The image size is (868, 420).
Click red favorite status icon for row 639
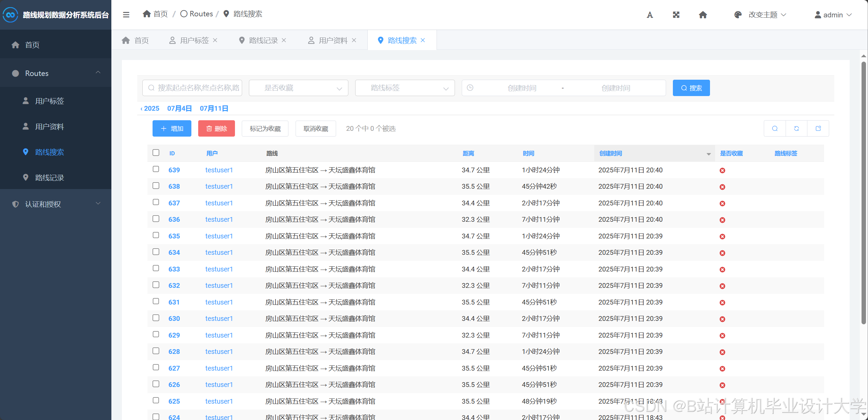point(722,170)
